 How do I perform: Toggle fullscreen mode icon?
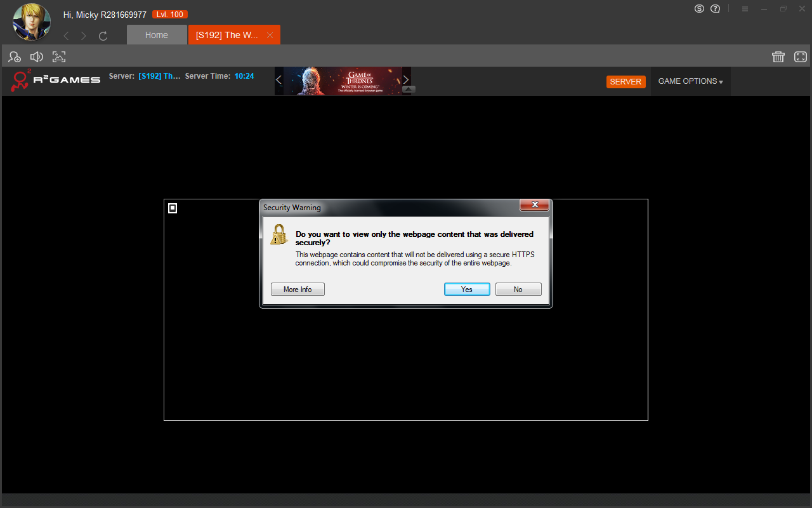801,57
